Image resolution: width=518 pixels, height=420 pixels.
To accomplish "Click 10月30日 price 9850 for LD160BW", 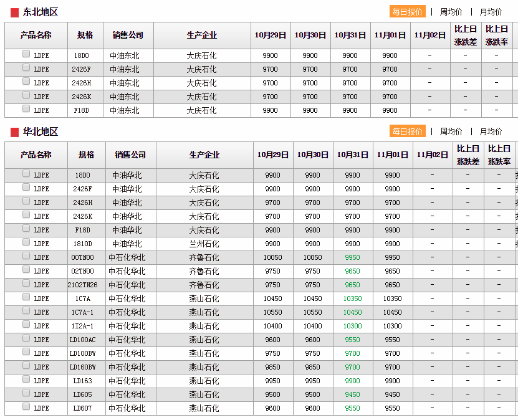I will [312, 367].
